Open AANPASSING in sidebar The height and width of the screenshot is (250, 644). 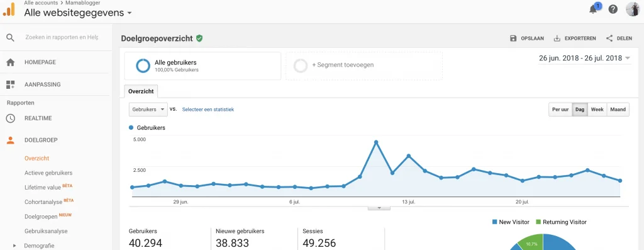42,85
